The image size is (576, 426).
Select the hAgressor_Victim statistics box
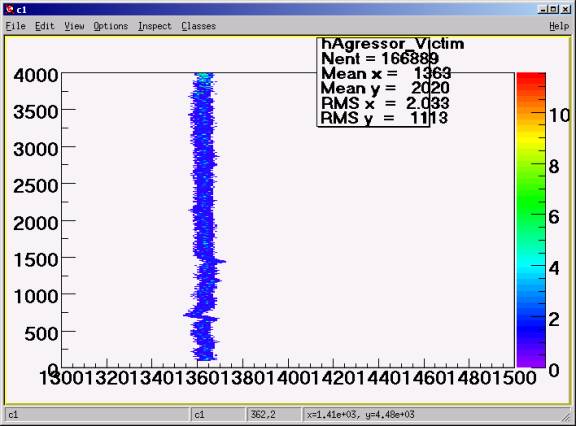click(x=373, y=82)
